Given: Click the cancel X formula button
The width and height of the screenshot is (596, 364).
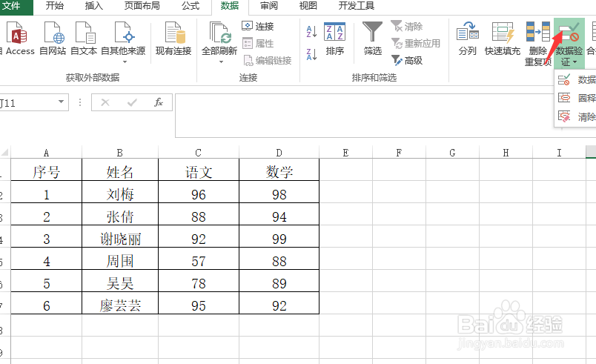Looking at the screenshot, I should pos(105,102).
